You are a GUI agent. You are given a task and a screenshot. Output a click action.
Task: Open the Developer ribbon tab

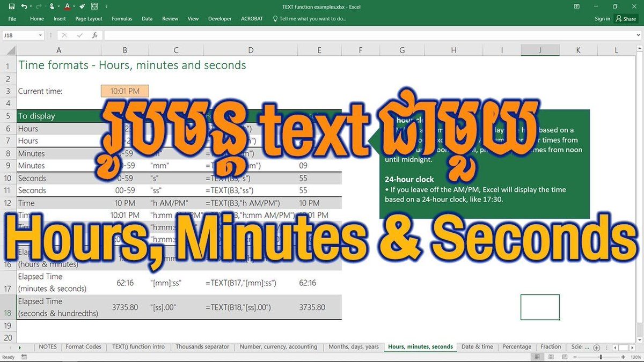(219, 18)
